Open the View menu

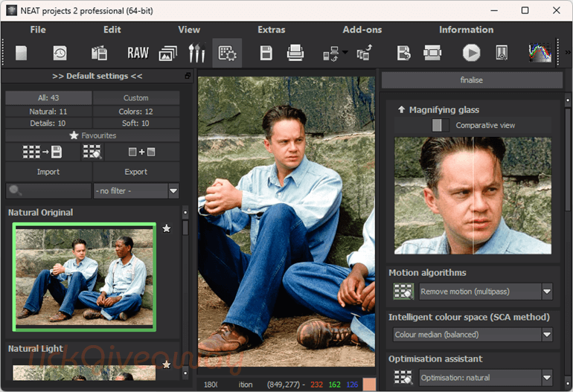pos(189,30)
